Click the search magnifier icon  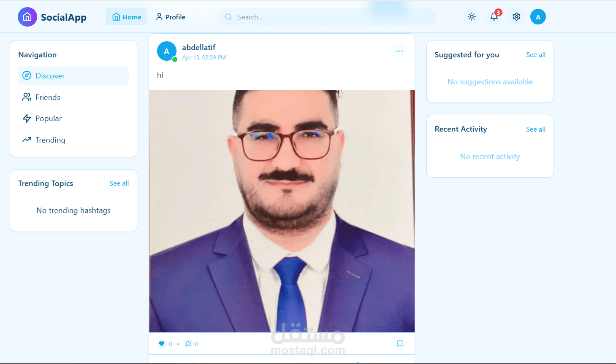(x=228, y=17)
